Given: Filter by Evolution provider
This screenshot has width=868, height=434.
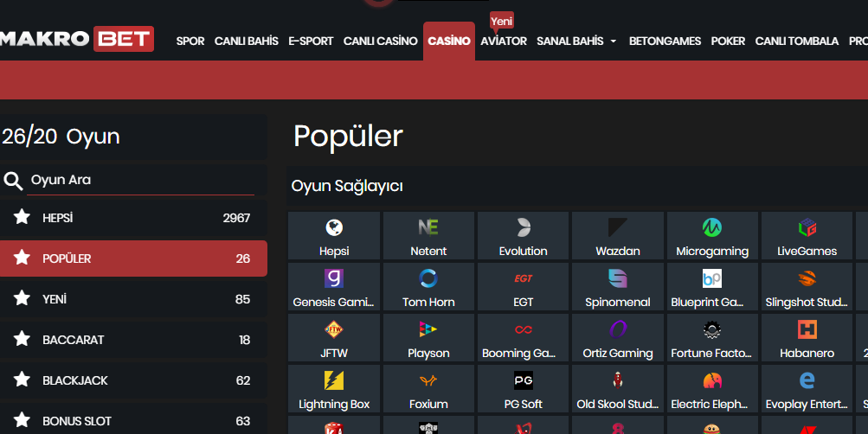Looking at the screenshot, I should [x=523, y=235].
